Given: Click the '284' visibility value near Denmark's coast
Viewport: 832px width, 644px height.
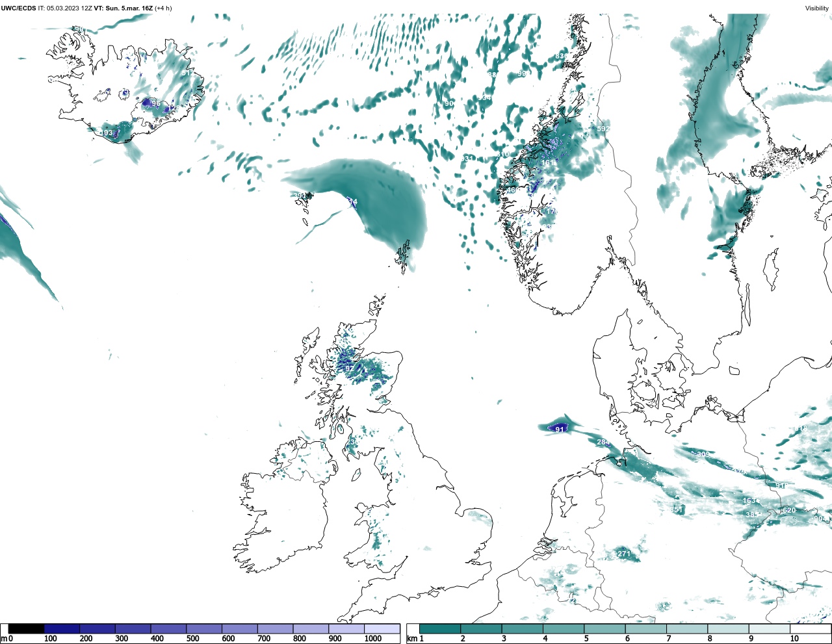Looking at the screenshot, I should pyautogui.click(x=603, y=443).
